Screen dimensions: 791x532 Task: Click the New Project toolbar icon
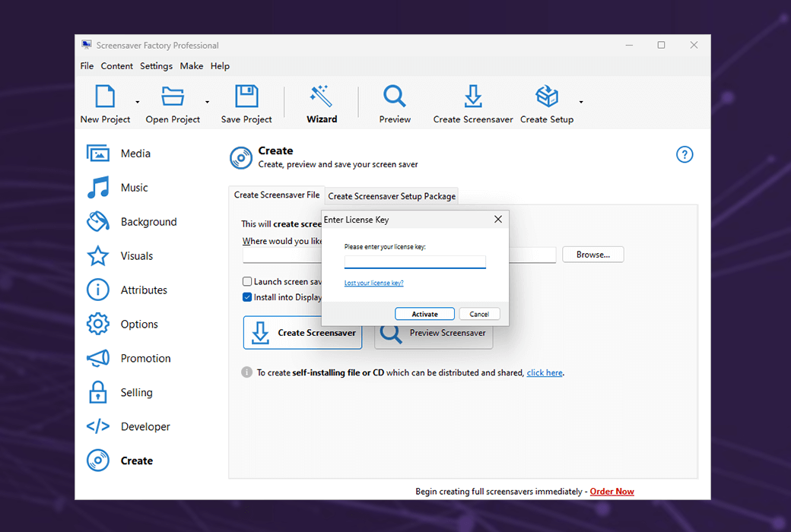point(105,97)
